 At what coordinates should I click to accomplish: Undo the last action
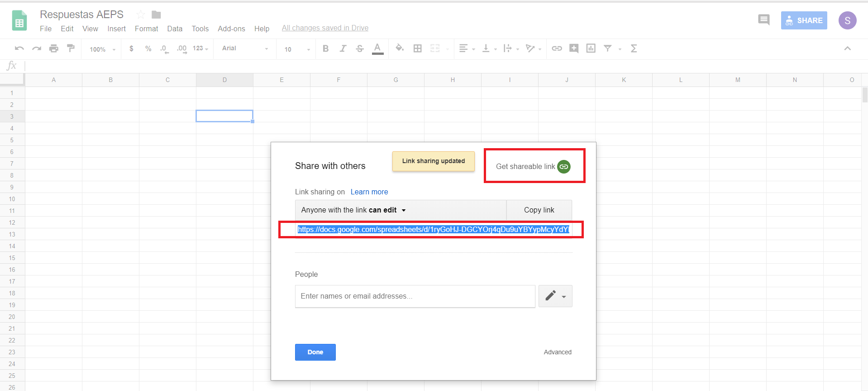point(19,48)
